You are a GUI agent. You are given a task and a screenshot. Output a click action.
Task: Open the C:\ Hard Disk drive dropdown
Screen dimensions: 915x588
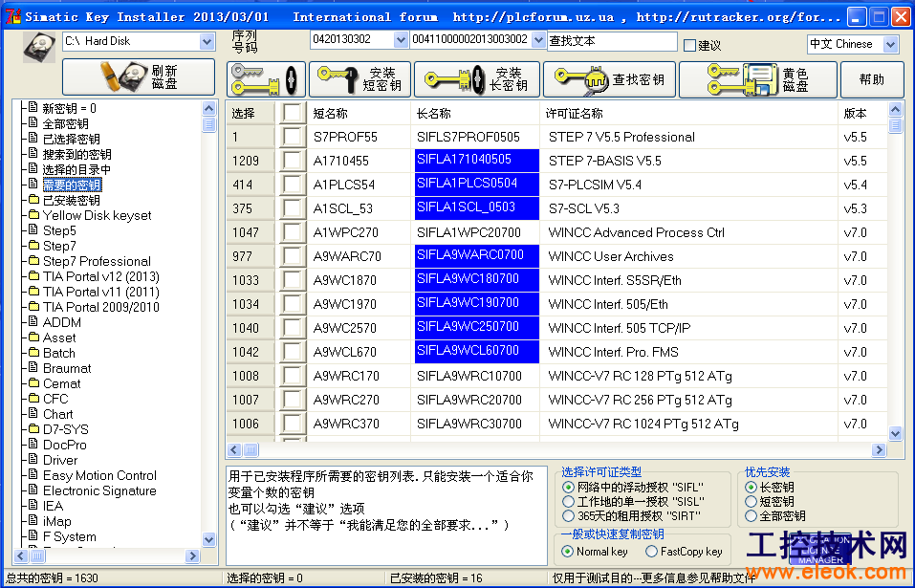coord(207,41)
